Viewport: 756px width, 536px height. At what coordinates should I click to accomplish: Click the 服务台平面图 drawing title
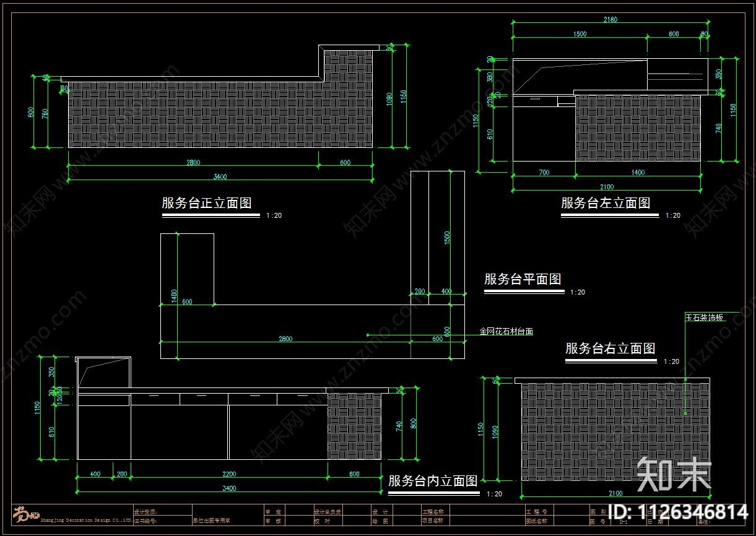(x=523, y=279)
